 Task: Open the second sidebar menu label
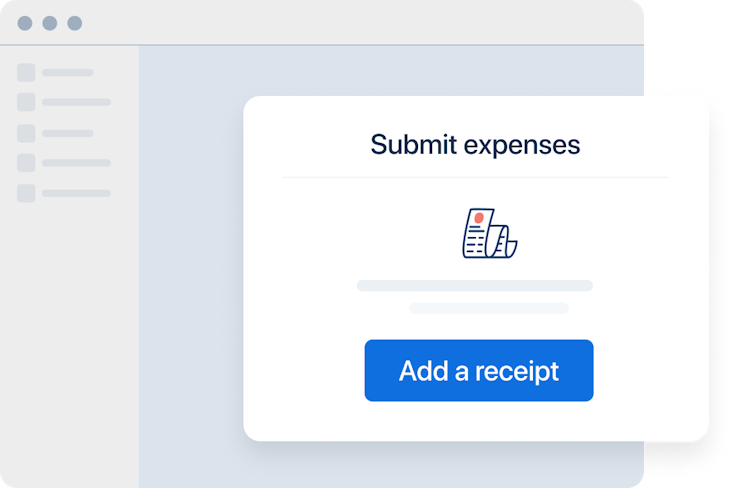pyautogui.click(x=77, y=102)
